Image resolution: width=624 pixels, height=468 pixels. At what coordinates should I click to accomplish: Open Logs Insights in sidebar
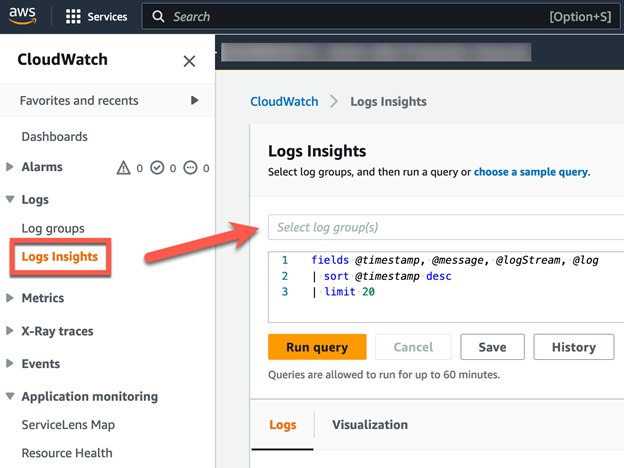(60, 257)
